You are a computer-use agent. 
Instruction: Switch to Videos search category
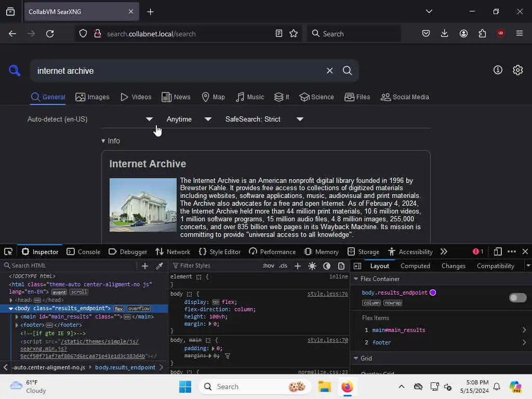pyautogui.click(x=136, y=97)
